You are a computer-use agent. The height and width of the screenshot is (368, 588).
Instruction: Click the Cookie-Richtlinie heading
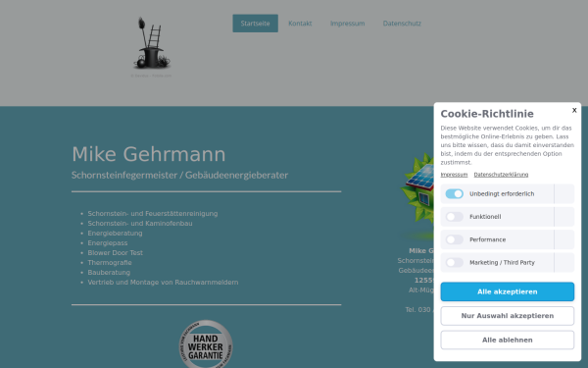pos(487,114)
